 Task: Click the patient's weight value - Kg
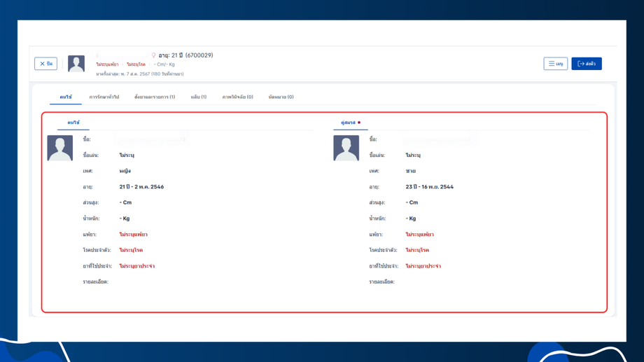tap(125, 218)
